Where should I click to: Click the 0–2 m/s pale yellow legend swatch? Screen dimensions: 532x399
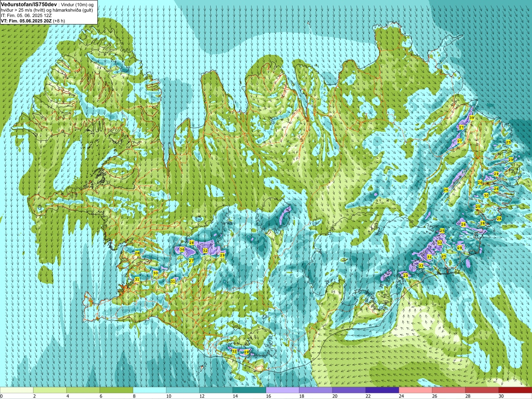pos(17,390)
